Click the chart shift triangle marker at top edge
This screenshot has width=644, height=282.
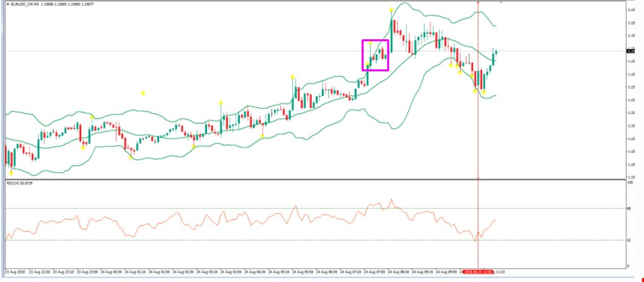501,3
